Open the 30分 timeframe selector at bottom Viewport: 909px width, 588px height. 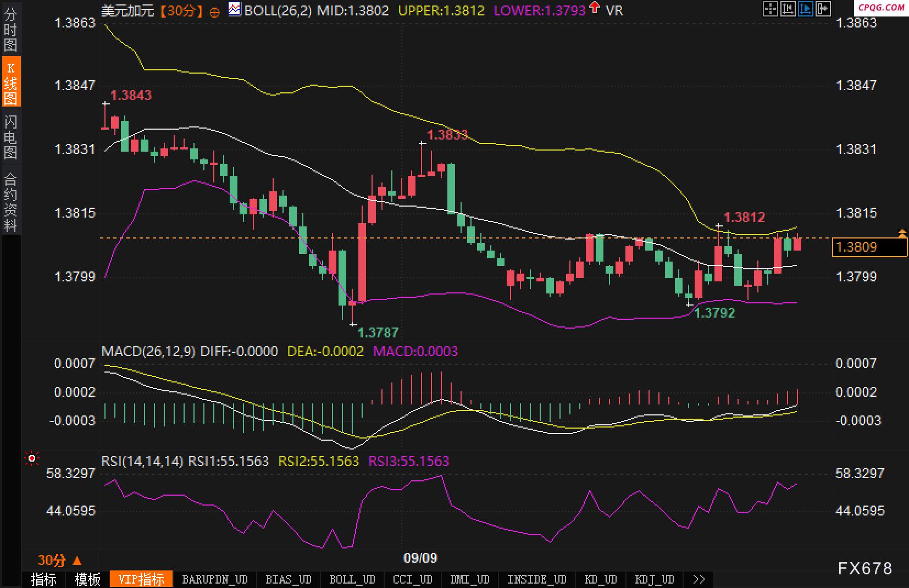tap(59, 561)
